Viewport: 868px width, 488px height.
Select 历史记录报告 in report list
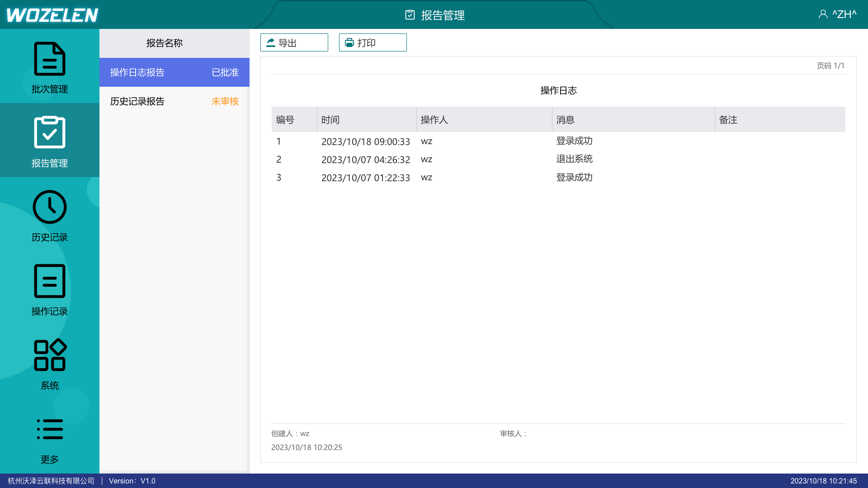pos(175,101)
